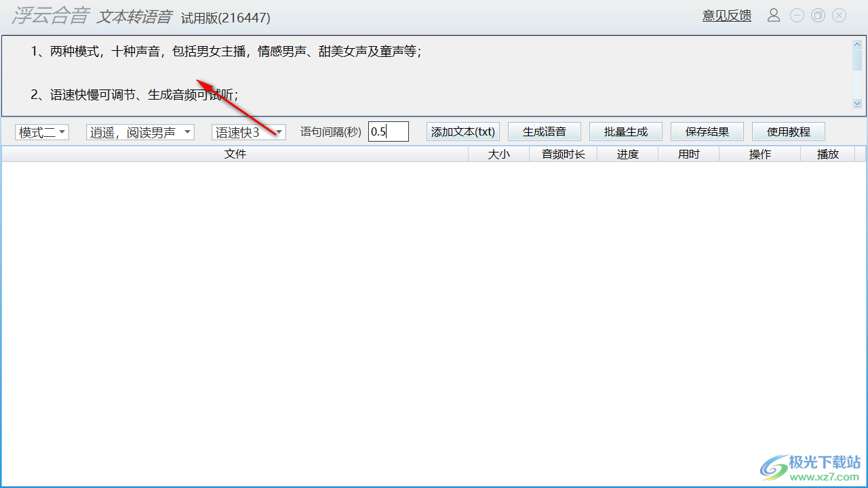The width and height of the screenshot is (868, 488).
Task: Click the scroll down arrow of text box
Action: coord(857,104)
